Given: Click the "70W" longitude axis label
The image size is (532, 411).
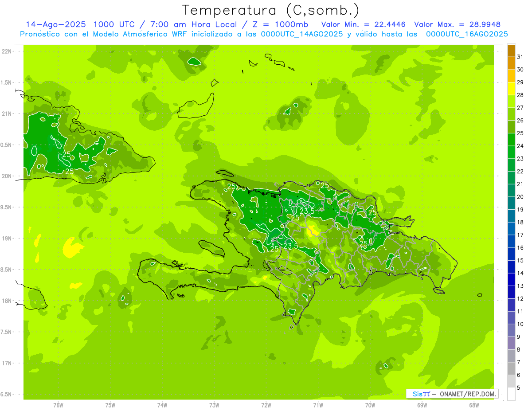Looking at the screenshot, I should [370, 405].
